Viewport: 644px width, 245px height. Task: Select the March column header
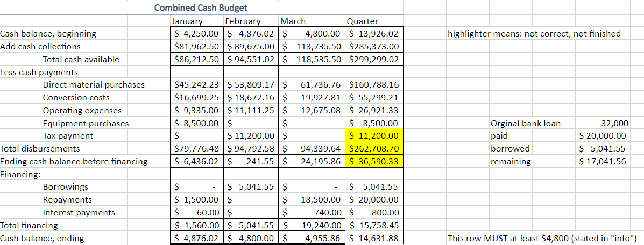(293, 21)
